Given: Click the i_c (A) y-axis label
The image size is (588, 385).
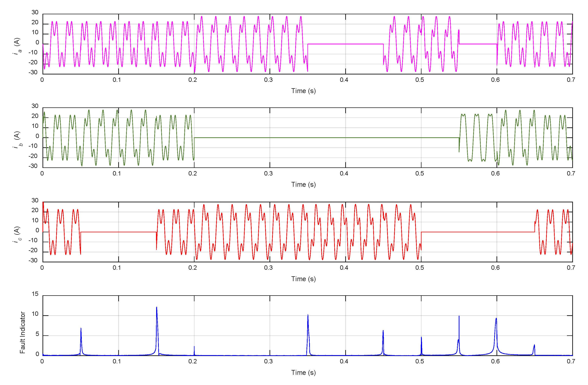Looking at the screenshot, I should click(17, 234).
